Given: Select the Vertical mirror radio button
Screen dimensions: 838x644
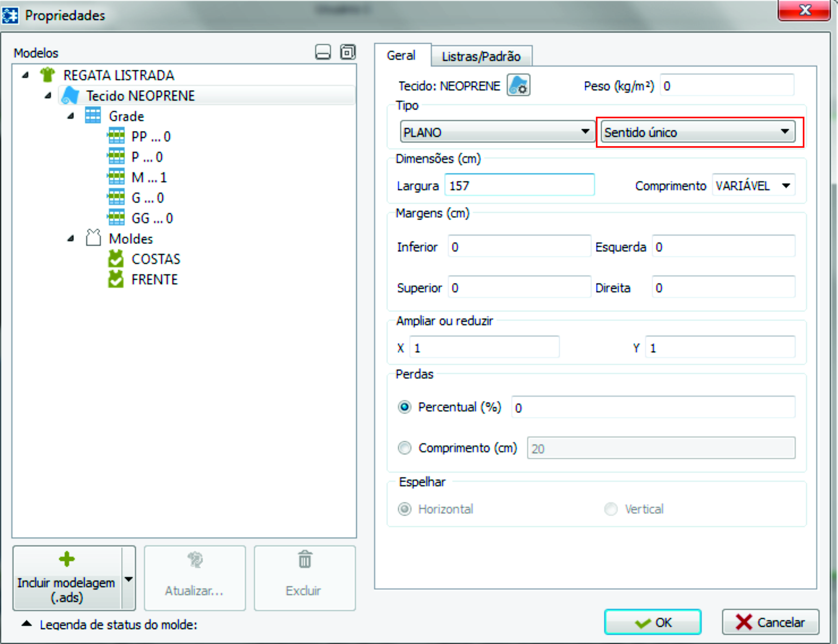Looking at the screenshot, I should (x=611, y=509).
